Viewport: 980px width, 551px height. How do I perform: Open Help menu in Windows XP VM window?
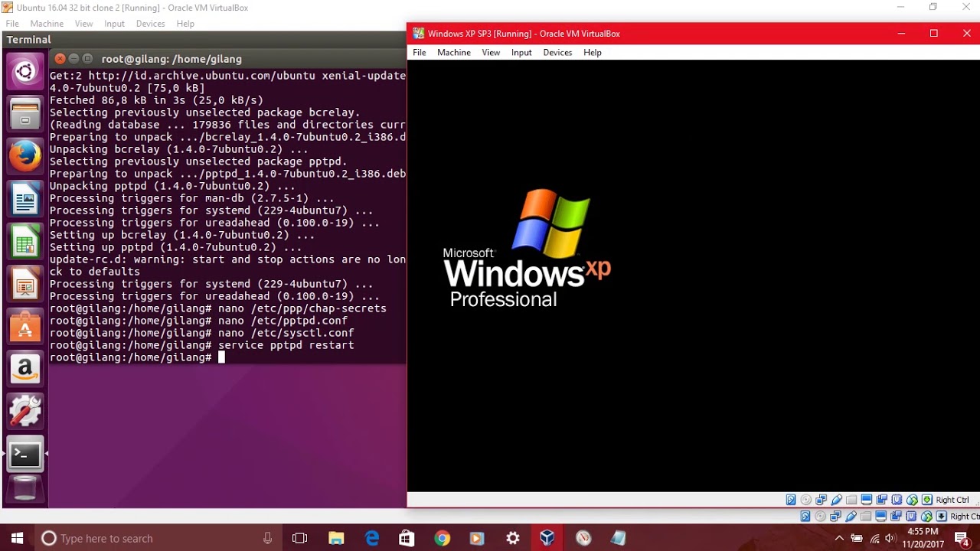coord(593,52)
